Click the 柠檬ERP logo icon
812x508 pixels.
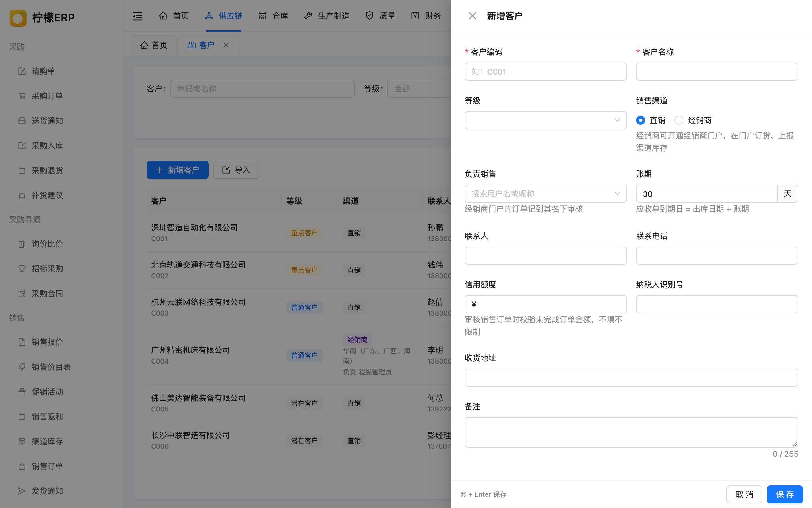18,17
